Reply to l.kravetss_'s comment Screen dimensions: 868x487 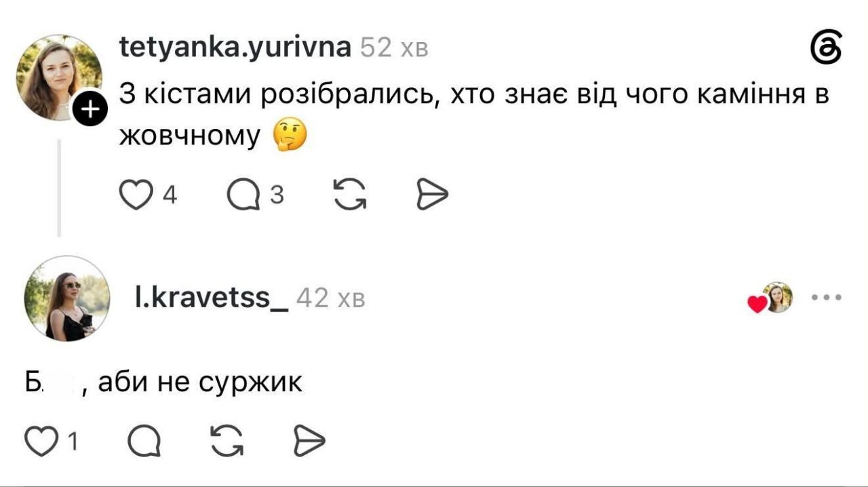click(x=144, y=442)
